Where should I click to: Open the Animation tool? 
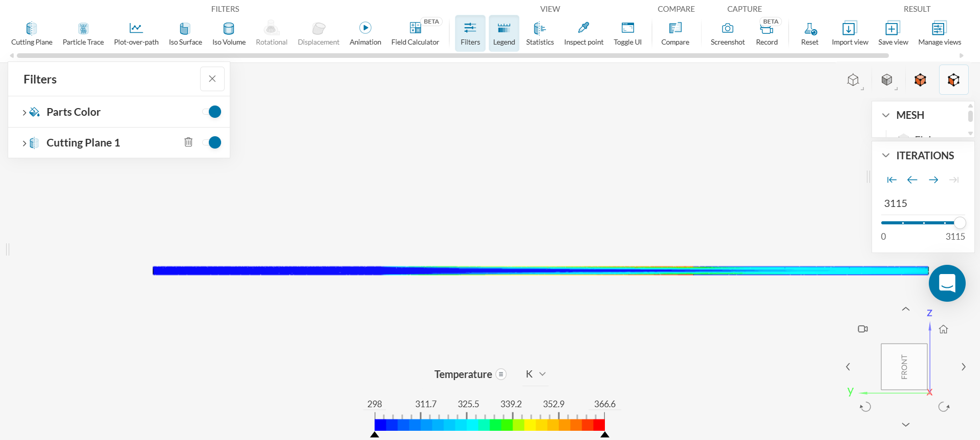[x=365, y=34]
